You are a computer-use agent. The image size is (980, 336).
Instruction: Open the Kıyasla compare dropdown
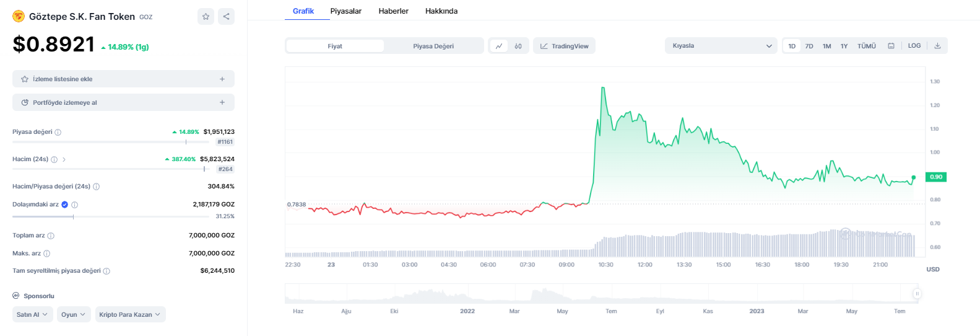tap(721, 46)
